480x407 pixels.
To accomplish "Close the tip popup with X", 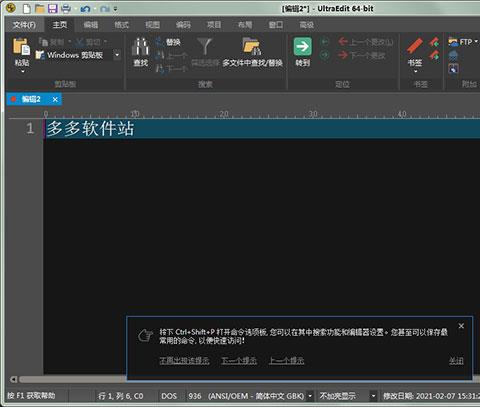I will click(x=461, y=326).
